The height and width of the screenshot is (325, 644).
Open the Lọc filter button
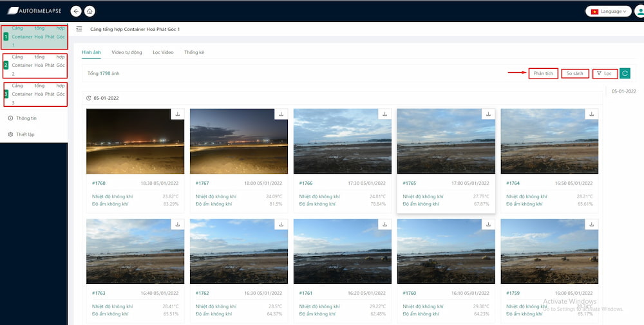click(x=605, y=73)
